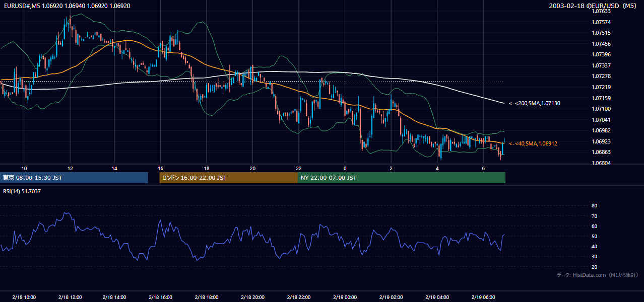Click price axis value 1.06923
The height and width of the screenshot is (302, 644).
(x=601, y=141)
